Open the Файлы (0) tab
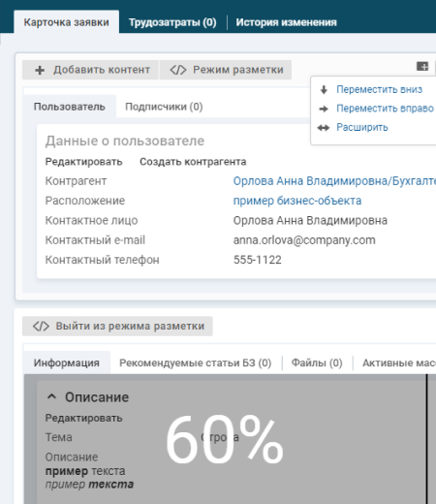This screenshot has width=436, height=504. point(317,362)
